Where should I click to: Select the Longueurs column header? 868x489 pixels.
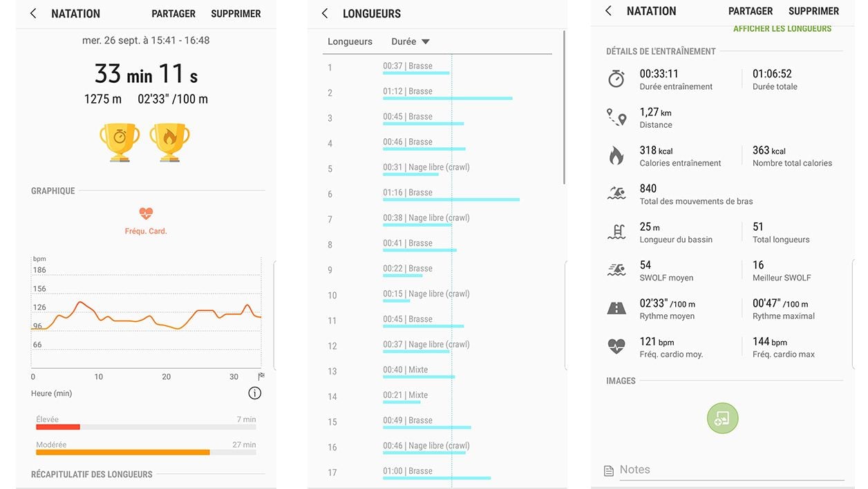pyautogui.click(x=350, y=41)
